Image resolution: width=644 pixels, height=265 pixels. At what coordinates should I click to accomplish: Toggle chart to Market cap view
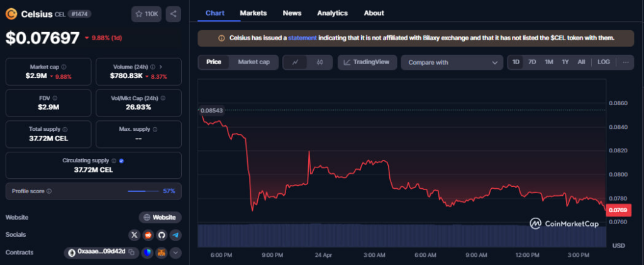(253, 62)
